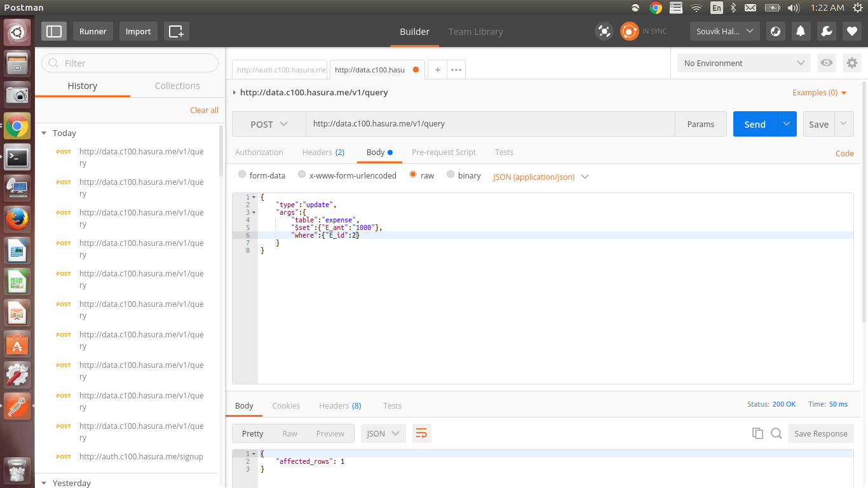Viewport: 868px width, 488px height.
Task: Launch Firefox from the dock
Action: 17,219
